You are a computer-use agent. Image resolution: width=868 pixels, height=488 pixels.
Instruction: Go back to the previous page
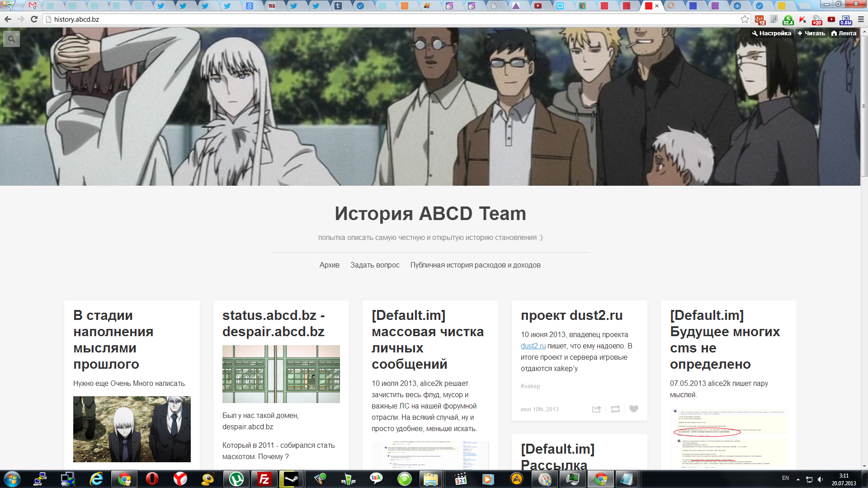pos(8,19)
